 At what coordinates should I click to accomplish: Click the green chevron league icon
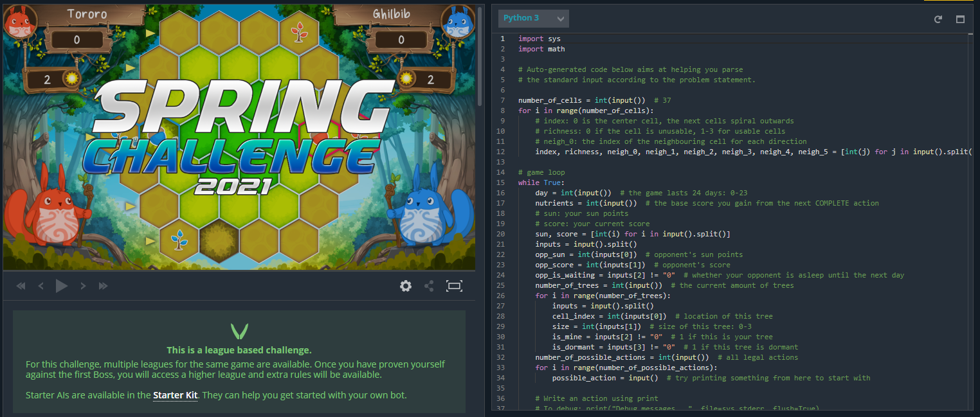click(x=239, y=332)
